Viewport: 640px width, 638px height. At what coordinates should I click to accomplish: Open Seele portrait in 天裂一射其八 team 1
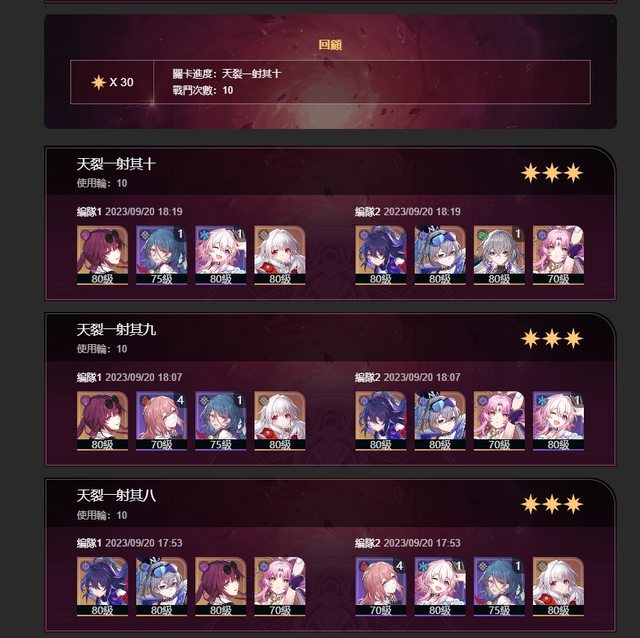pyautogui.click(x=102, y=587)
